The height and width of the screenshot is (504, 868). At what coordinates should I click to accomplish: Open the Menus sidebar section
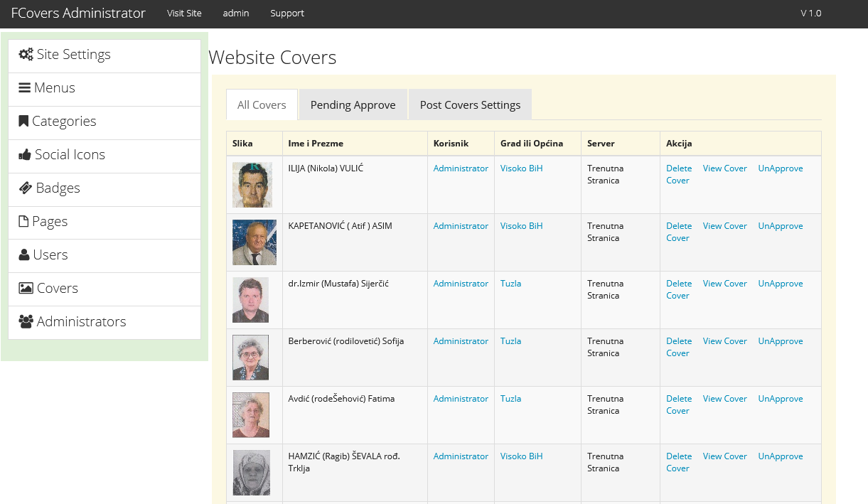pyautogui.click(x=105, y=89)
